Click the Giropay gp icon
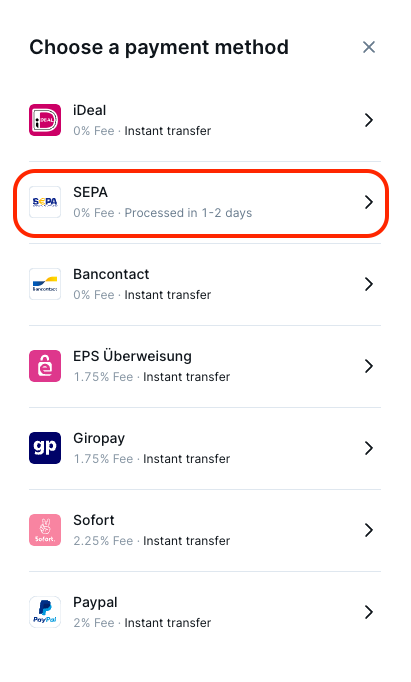 pyautogui.click(x=45, y=448)
